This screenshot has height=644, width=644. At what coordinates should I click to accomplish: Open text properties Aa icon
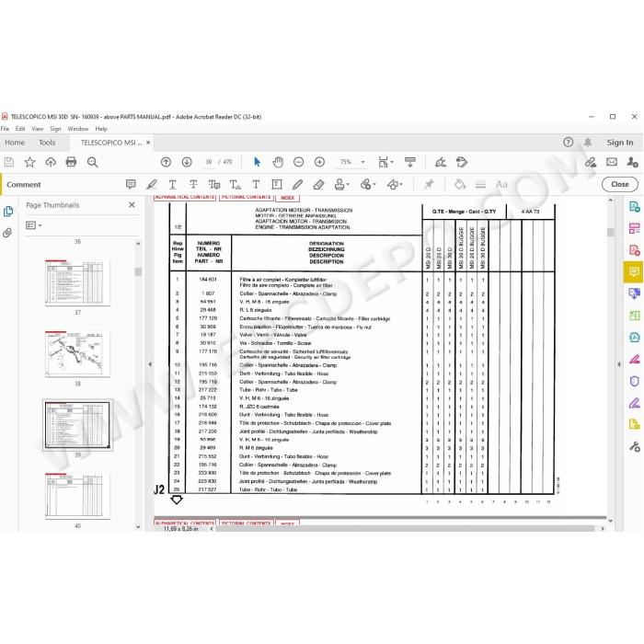[501, 184]
